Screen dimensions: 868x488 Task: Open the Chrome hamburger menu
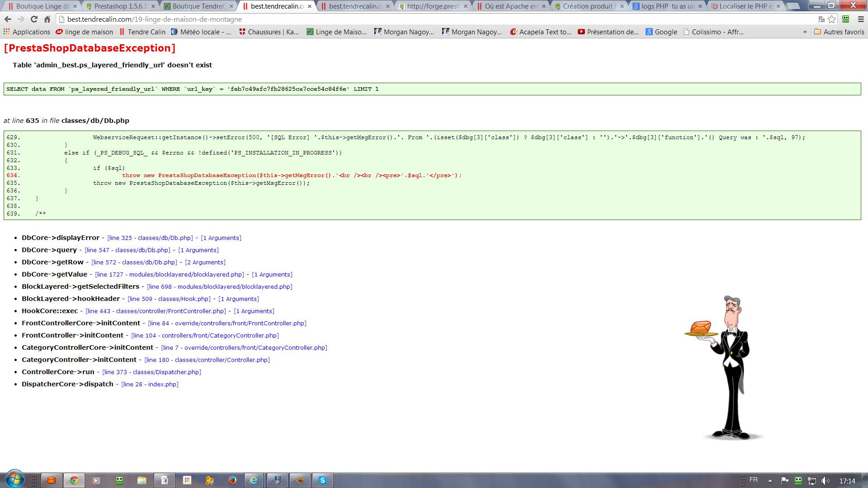click(861, 19)
